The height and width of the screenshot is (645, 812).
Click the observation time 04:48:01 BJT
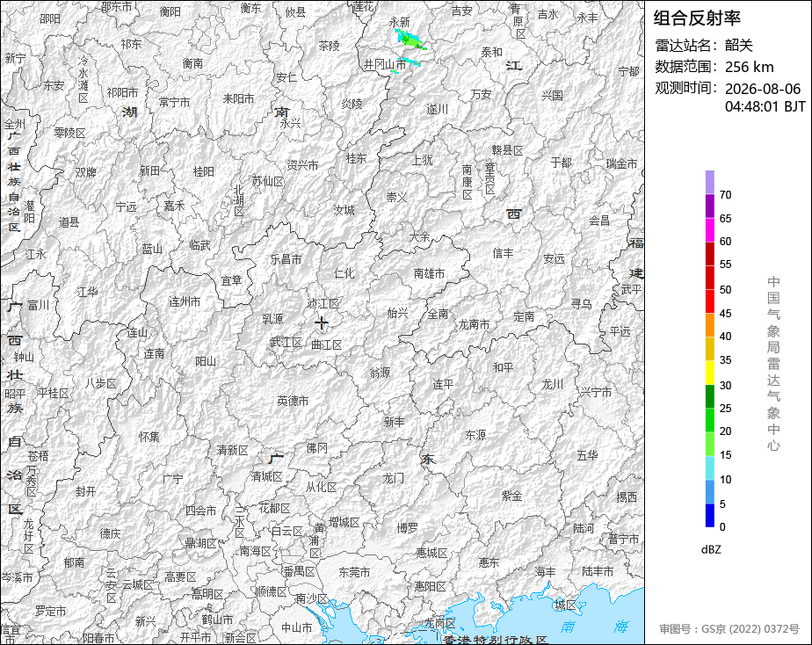coord(765,106)
